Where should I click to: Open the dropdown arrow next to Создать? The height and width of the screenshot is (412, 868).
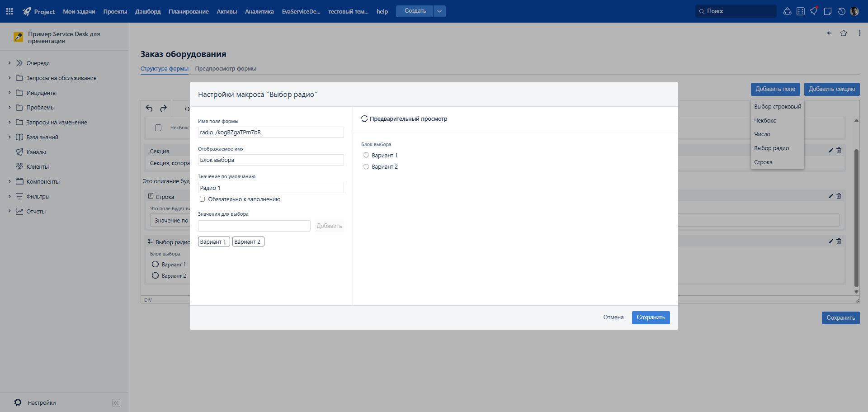439,11
